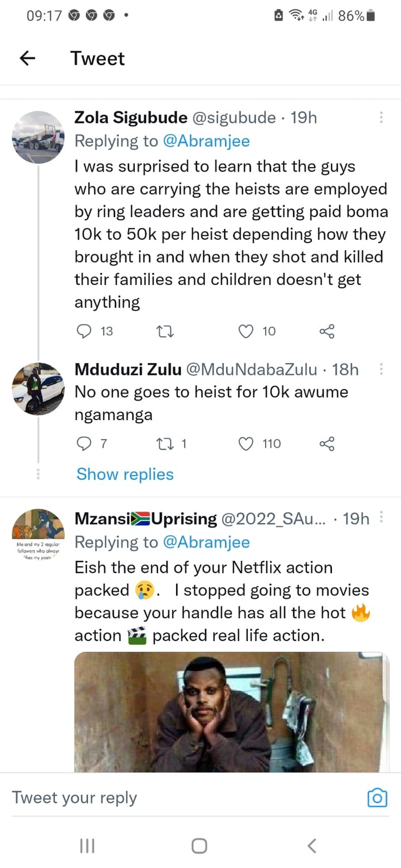Image resolution: width=401 pixels, height=868 pixels.
Task: Expand Show replies in thread
Action: click(125, 474)
